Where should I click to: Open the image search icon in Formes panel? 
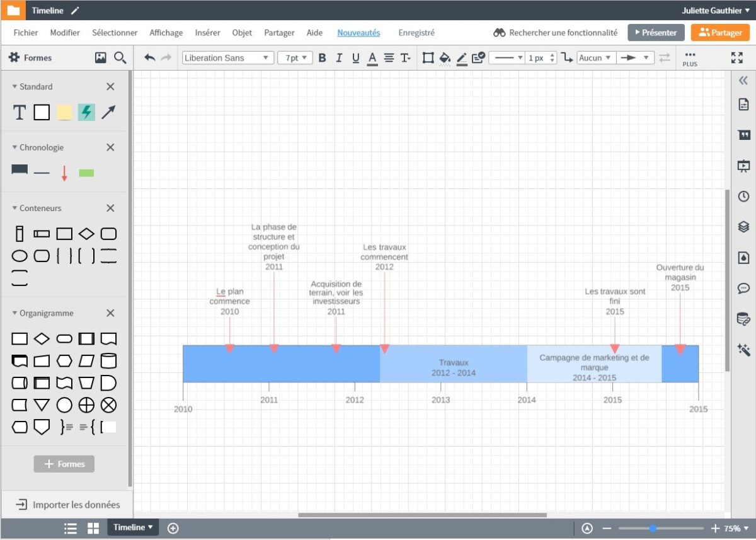[101, 57]
